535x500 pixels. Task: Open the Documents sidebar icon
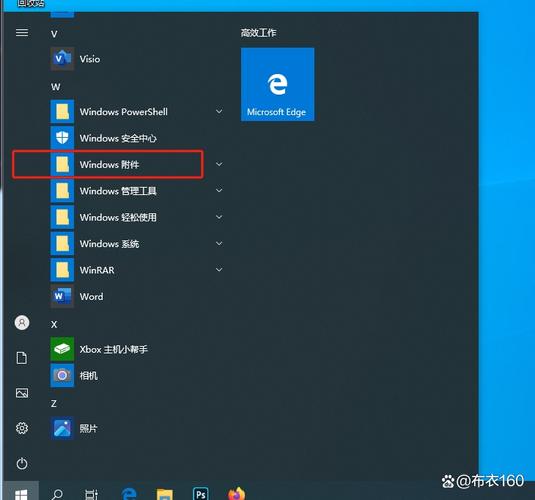[x=22, y=358]
